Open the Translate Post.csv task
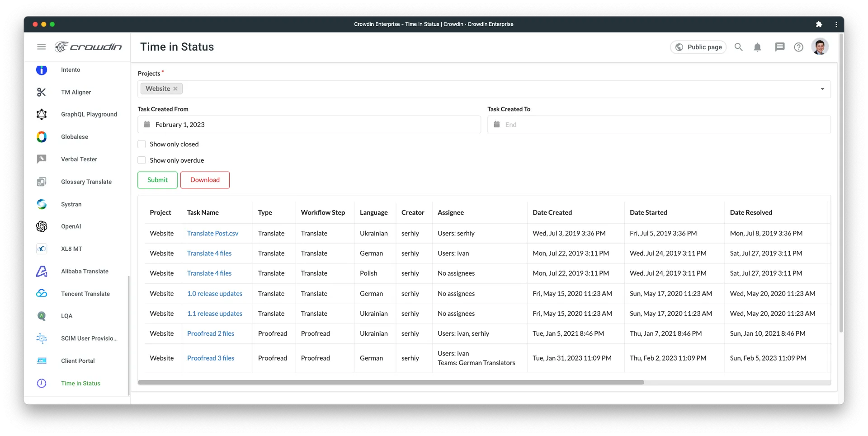868x436 pixels. coord(212,233)
